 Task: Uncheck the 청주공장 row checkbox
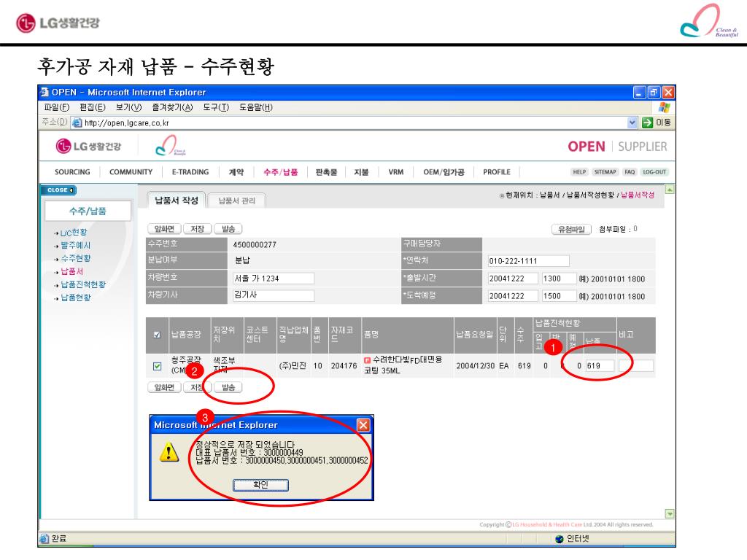click(158, 366)
